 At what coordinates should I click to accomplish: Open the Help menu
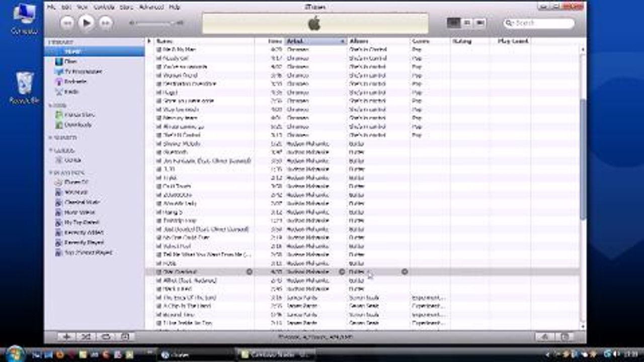tap(175, 8)
